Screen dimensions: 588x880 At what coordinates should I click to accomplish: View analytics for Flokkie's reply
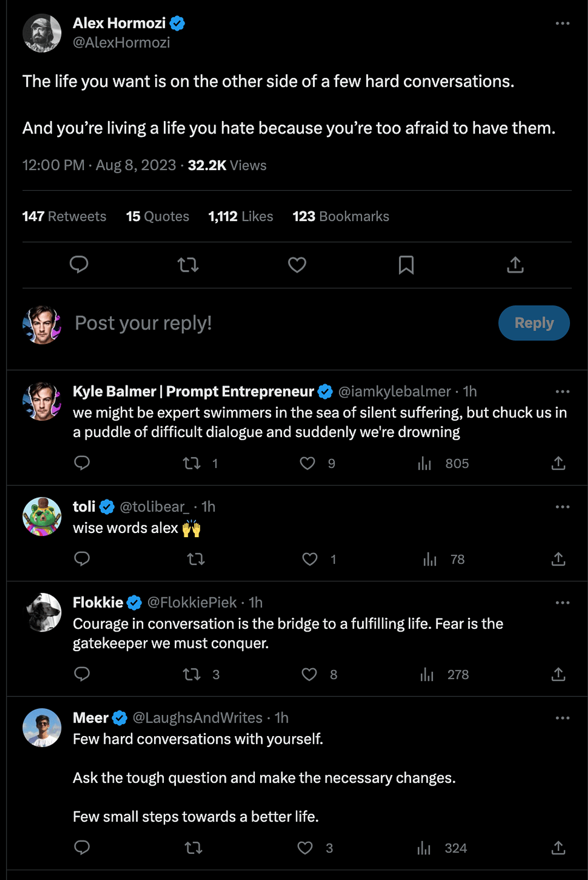[x=427, y=675]
